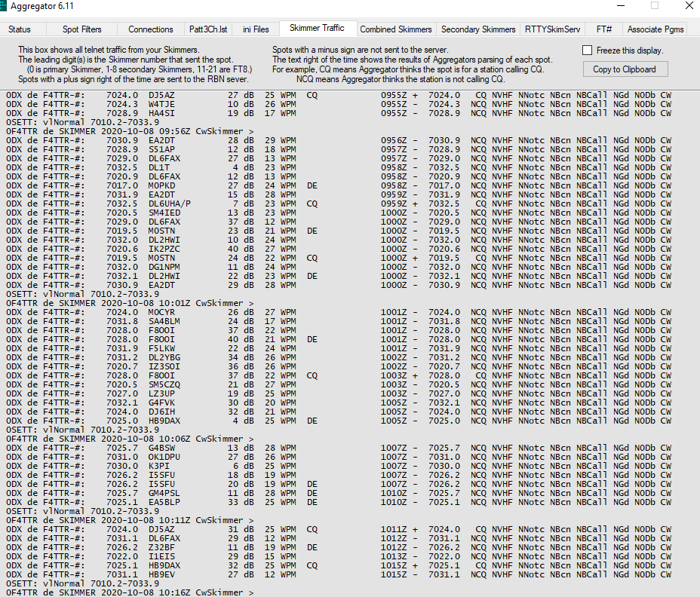Image resolution: width=700 pixels, height=597 pixels.
Task: Click the Copy to Clipboard button
Action: tap(625, 69)
